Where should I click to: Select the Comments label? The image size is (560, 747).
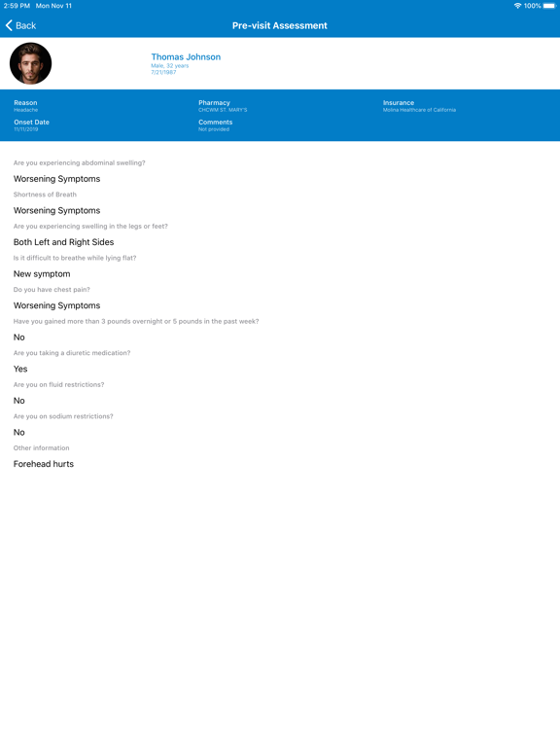(x=215, y=122)
